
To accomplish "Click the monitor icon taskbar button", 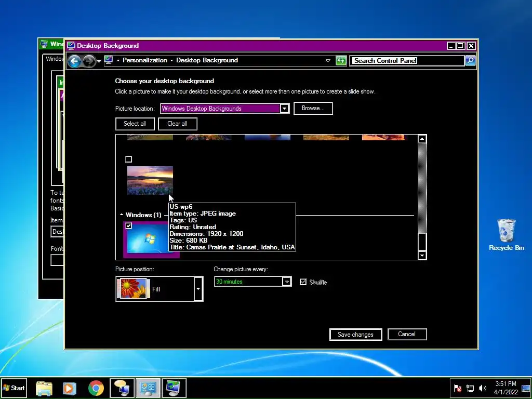I will pyautogui.click(x=174, y=388).
